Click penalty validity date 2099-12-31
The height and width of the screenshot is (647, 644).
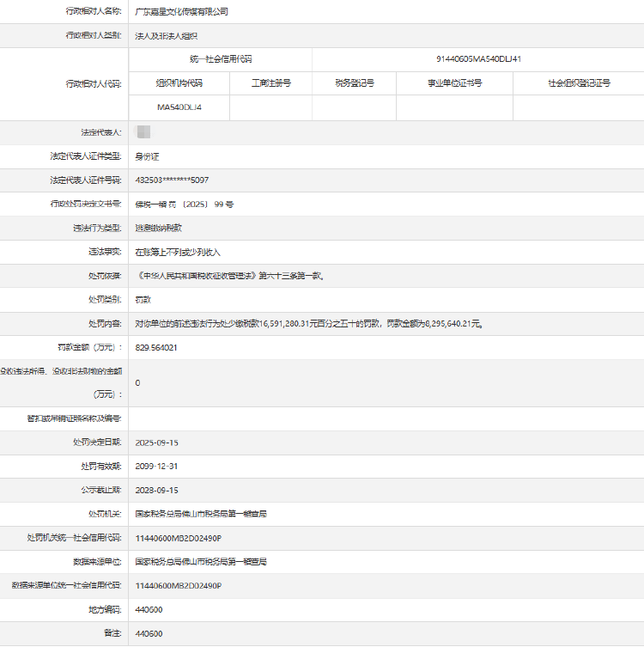pos(156,466)
